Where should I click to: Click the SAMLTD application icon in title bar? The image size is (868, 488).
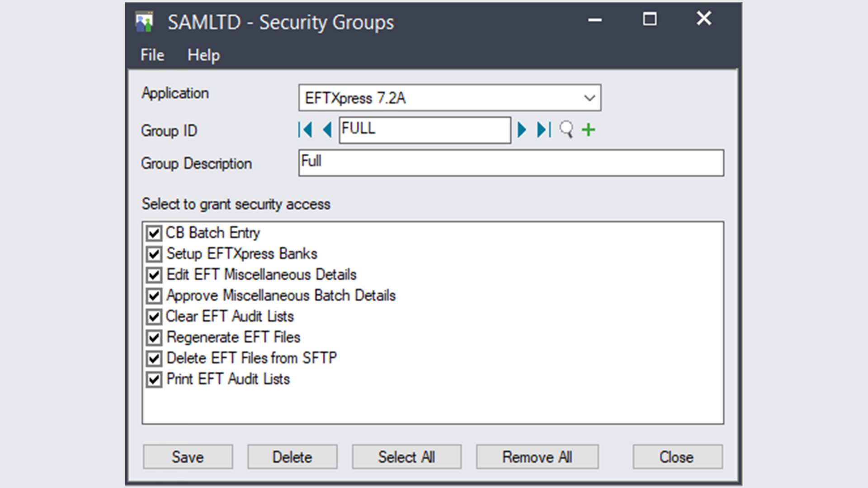(x=144, y=20)
